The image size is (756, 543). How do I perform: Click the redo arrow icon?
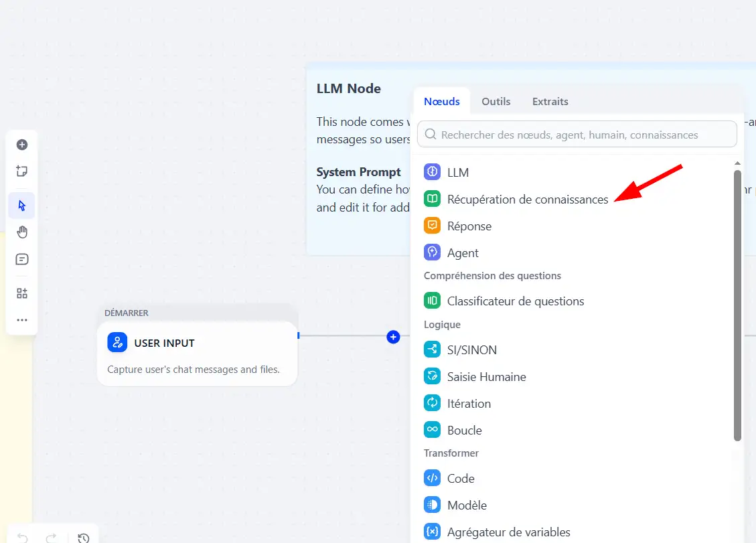(x=51, y=538)
